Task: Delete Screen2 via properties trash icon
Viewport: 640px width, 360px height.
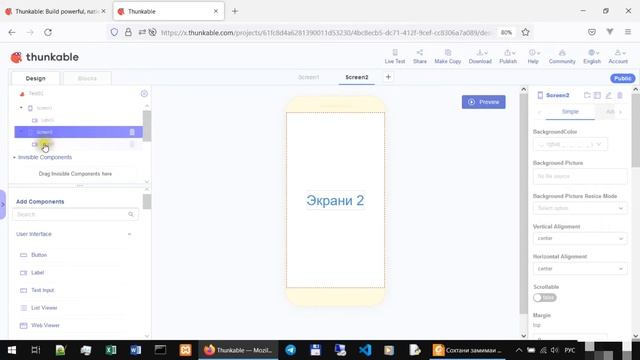Action: (620, 95)
